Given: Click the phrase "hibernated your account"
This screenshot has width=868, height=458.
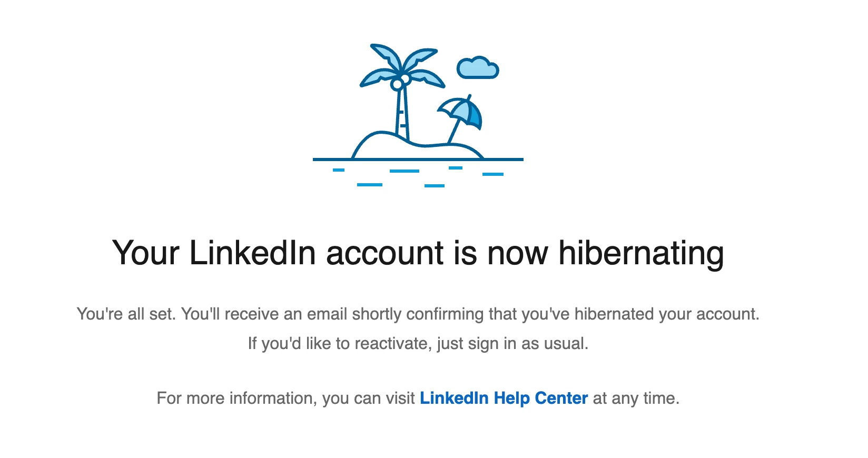Looking at the screenshot, I should (666, 314).
